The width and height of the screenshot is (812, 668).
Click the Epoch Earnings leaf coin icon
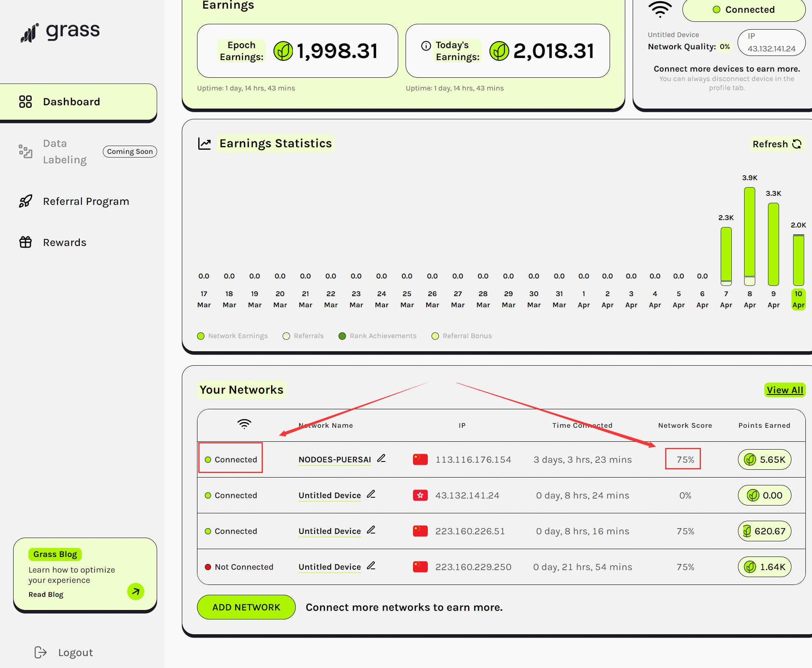(x=283, y=51)
